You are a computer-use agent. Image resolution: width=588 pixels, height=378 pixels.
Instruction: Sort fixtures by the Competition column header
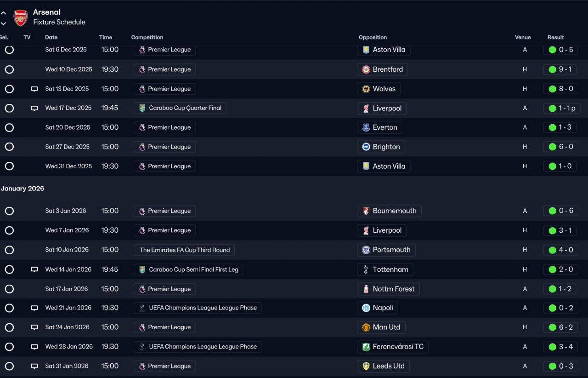coord(147,37)
